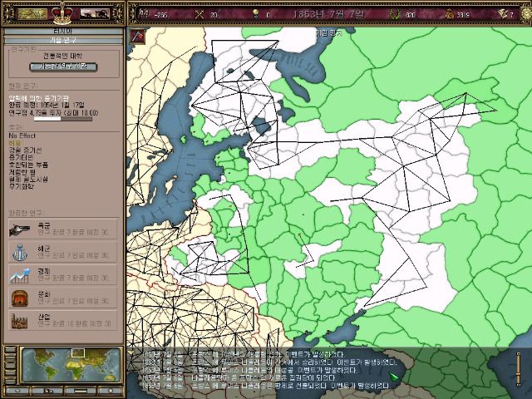
Task: Click the research progress bar
Action: coord(63,119)
